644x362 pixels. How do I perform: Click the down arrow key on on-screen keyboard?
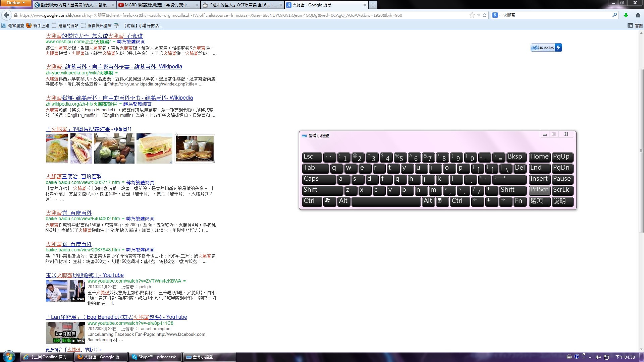(x=492, y=201)
